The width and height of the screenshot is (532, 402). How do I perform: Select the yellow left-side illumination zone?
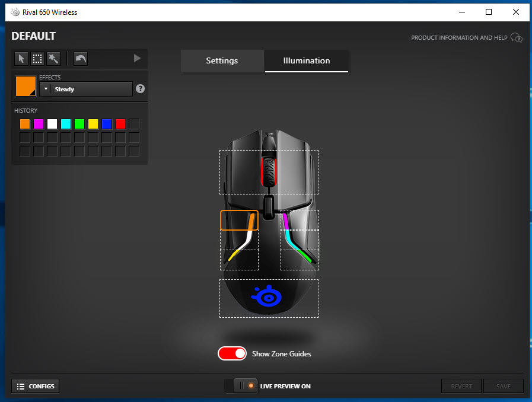tap(239, 260)
